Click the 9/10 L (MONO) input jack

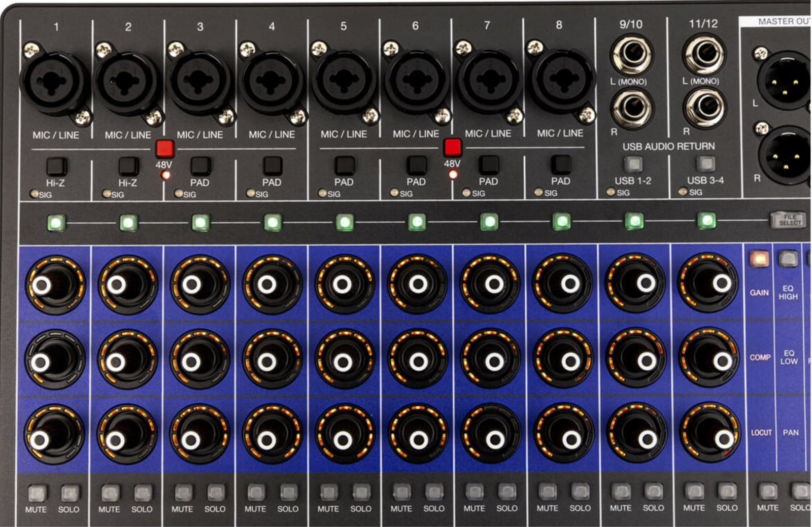[632, 54]
